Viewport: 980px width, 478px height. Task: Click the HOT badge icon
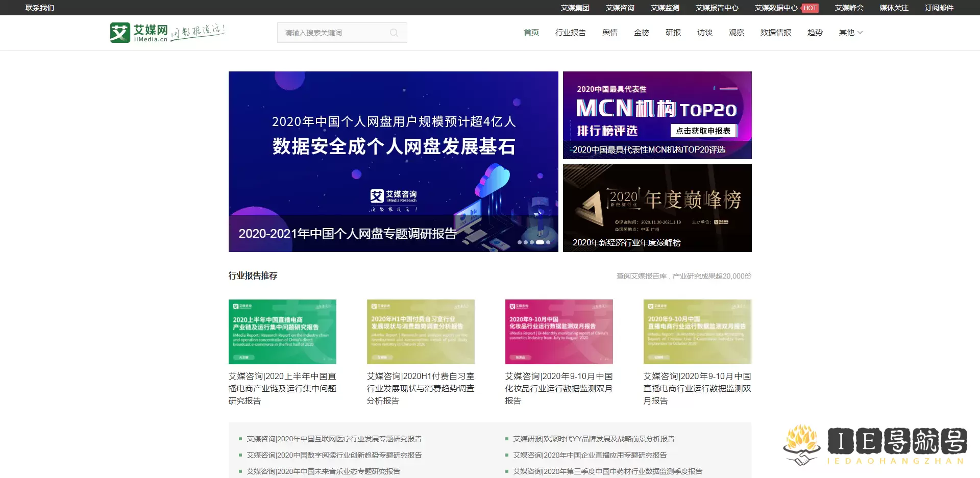click(x=810, y=8)
